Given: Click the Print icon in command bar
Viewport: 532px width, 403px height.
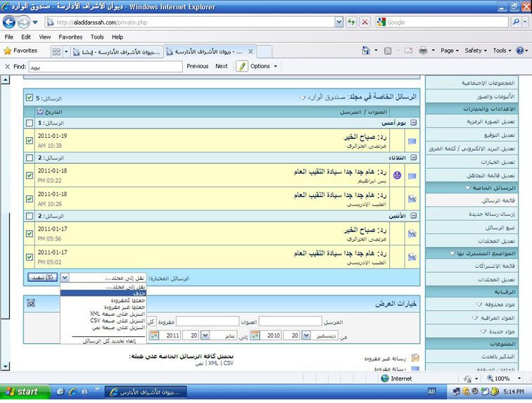Looking at the screenshot, I should 423,51.
